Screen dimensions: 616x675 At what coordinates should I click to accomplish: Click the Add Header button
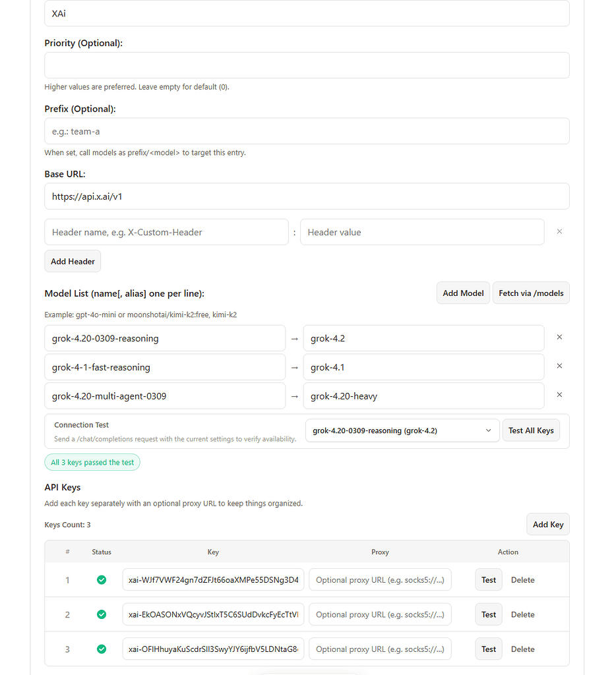click(73, 261)
